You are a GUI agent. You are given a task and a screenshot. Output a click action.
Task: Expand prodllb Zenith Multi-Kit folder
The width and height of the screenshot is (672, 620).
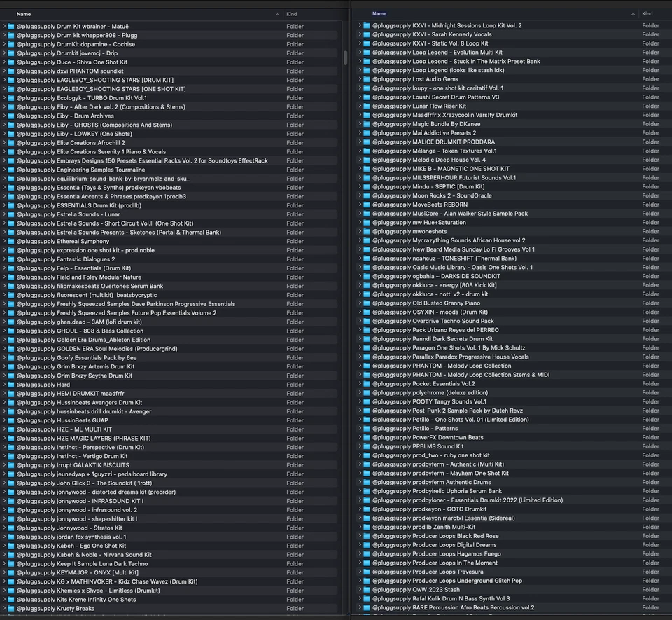pyautogui.click(x=360, y=527)
